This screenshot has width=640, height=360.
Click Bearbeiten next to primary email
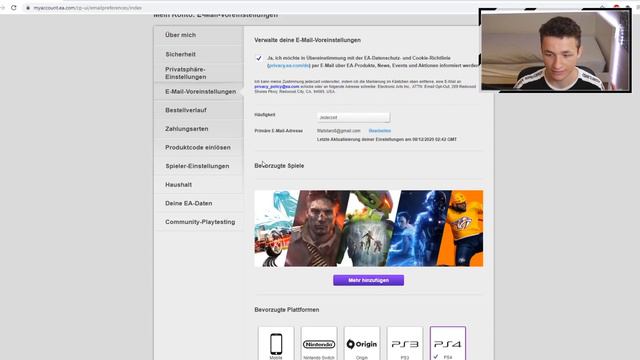[380, 131]
